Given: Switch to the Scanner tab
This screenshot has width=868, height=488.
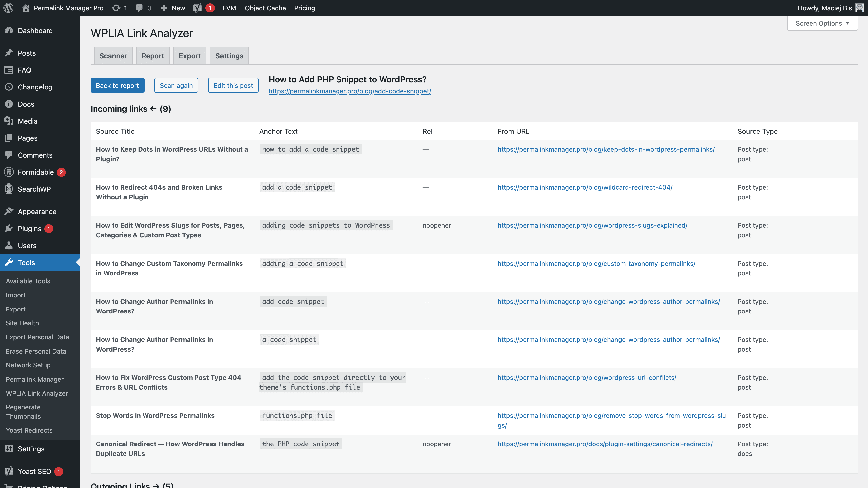Looking at the screenshot, I should click(113, 56).
